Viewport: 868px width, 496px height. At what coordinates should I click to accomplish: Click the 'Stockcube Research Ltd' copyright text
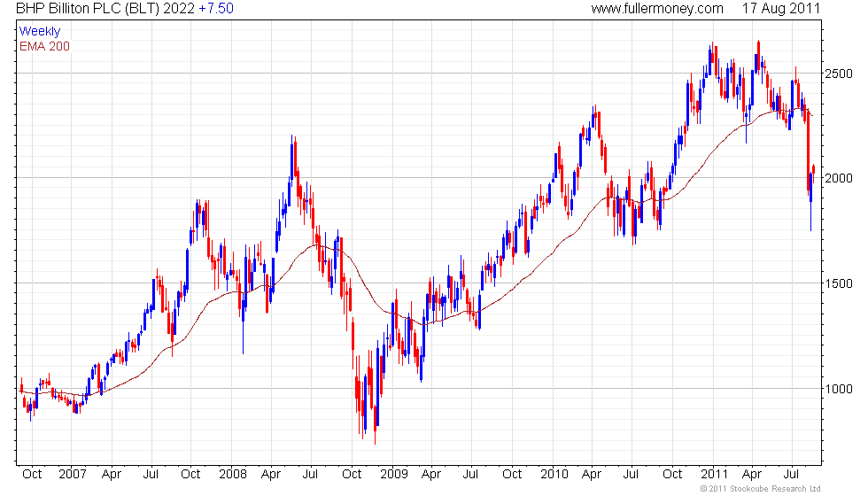coord(775,488)
